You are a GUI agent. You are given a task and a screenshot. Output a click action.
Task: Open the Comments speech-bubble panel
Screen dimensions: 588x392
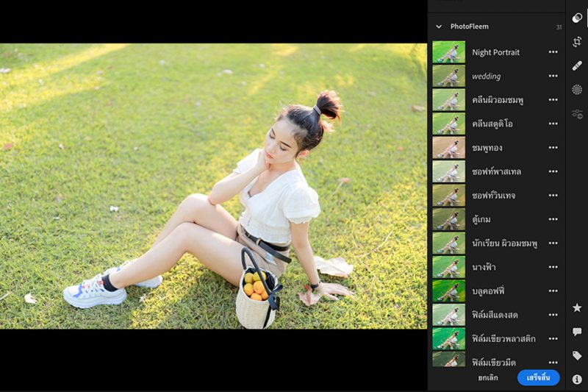[577, 332]
